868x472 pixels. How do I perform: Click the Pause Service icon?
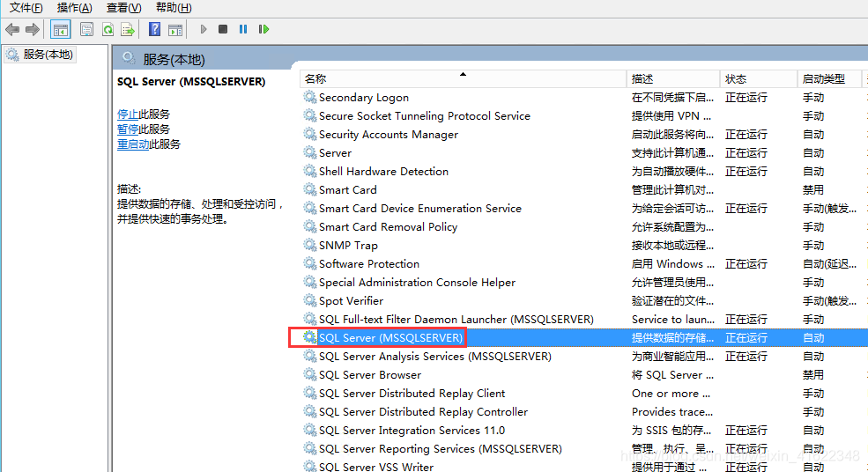243,29
